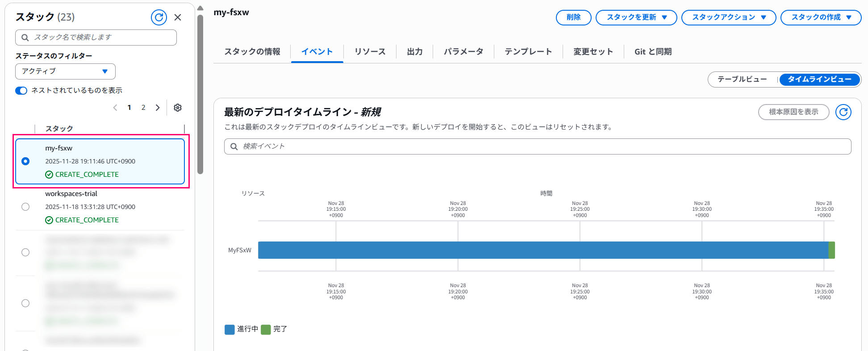Image resolution: width=868 pixels, height=351 pixels.
Task: Open the スタックアクション dropdown
Action: tap(729, 17)
